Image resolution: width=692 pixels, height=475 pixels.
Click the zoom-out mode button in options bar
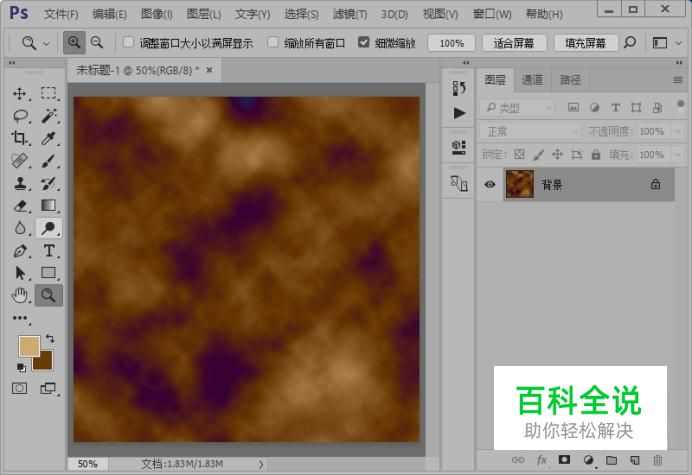coord(97,43)
